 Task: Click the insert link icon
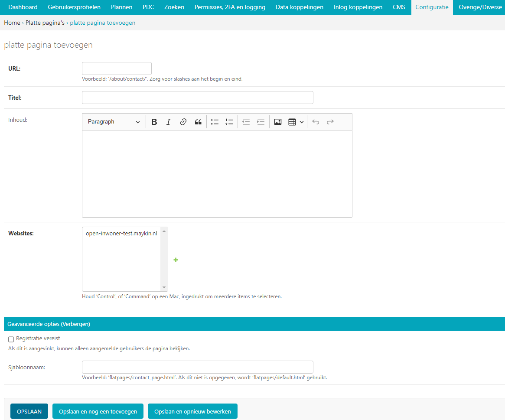[183, 122]
